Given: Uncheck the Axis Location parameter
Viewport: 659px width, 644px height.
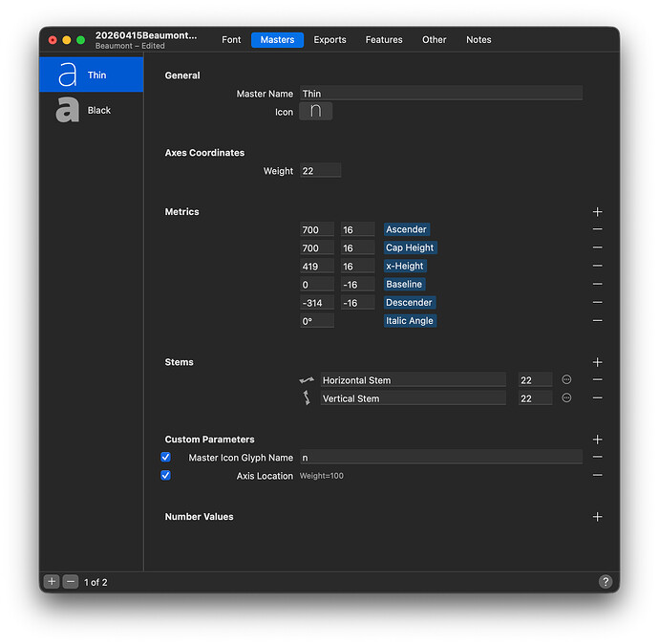Looking at the screenshot, I should pyautogui.click(x=166, y=476).
